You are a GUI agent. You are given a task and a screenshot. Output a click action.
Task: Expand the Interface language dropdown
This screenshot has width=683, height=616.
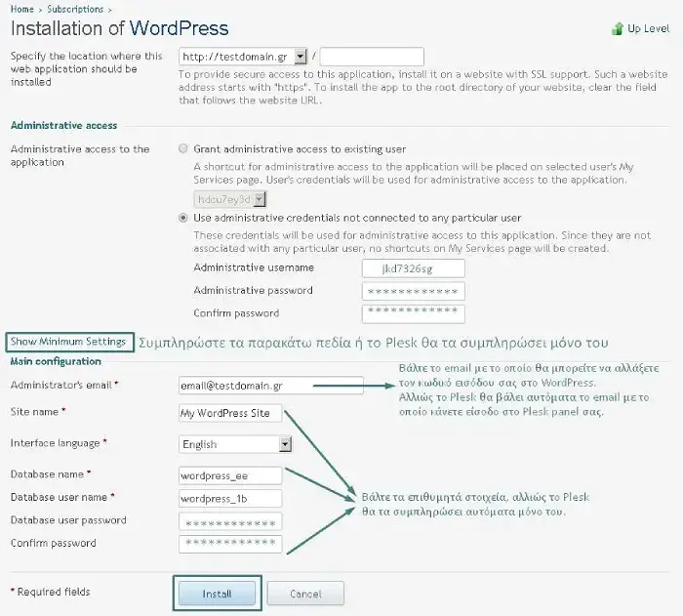235,444
